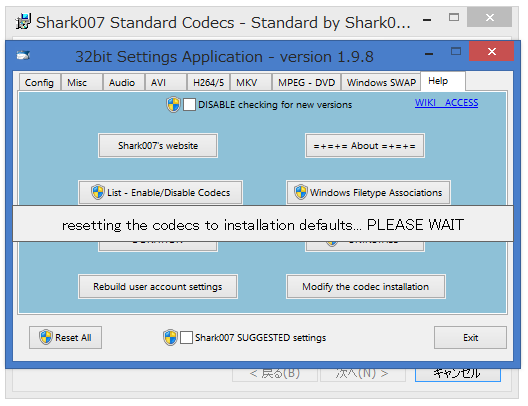Select the MPEG - DVD tab
Screen dimensions: 528x406
click(x=306, y=82)
